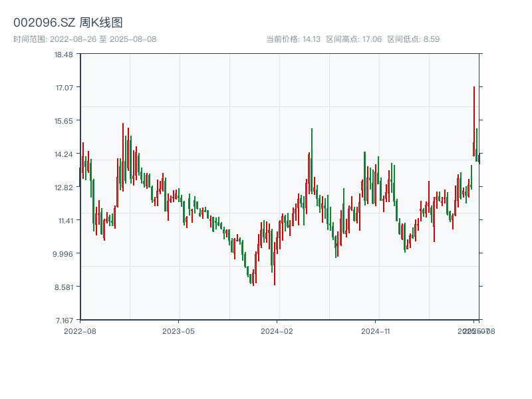The width and height of the screenshot is (532, 399).
Task: Click the tallest red candlestick peaking near 17.06
Action: pyautogui.click(x=474, y=120)
